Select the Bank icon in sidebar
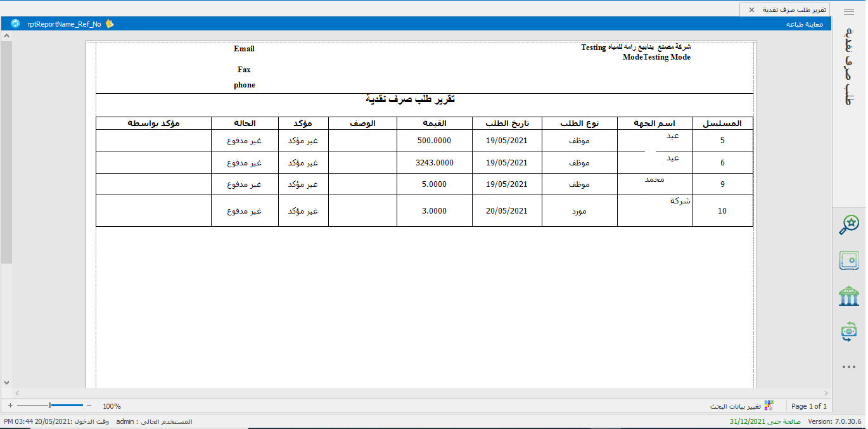Image resolution: width=868 pixels, height=429 pixels. (849, 295)
